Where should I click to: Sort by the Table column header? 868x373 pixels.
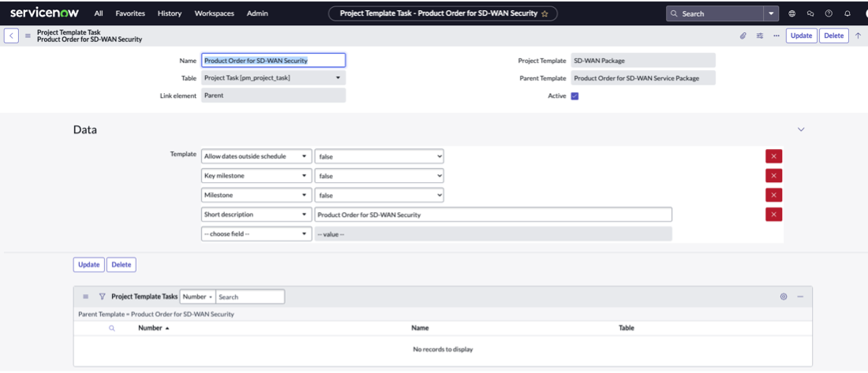coord(626,328)
